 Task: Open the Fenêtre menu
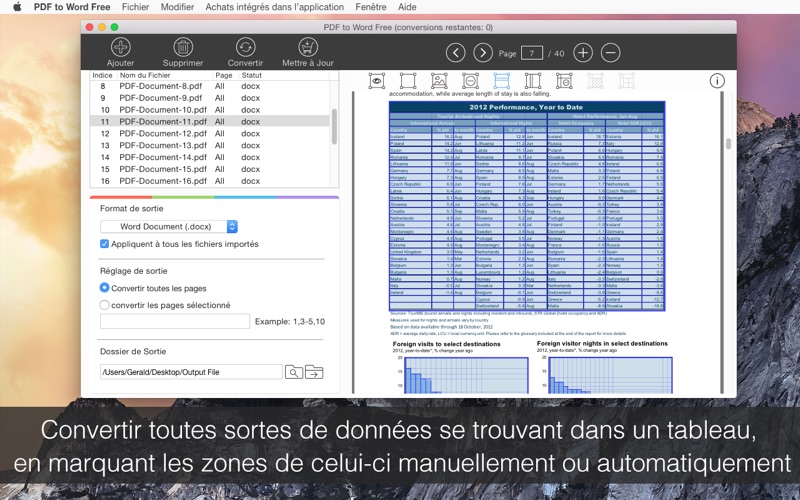[371, 7]
